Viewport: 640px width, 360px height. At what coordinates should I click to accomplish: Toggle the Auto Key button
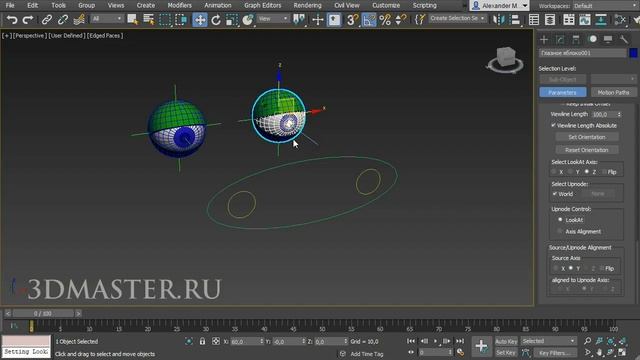[x=506, y=341]
